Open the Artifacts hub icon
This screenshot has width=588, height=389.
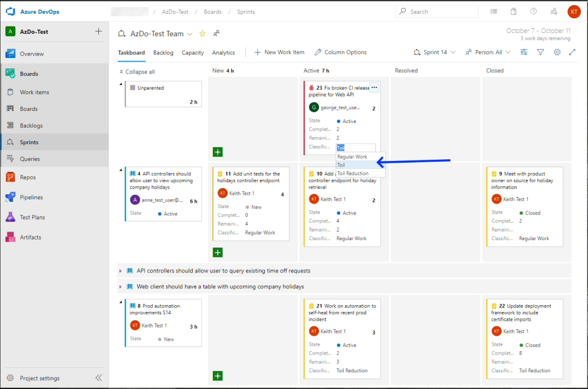(10, 237)
